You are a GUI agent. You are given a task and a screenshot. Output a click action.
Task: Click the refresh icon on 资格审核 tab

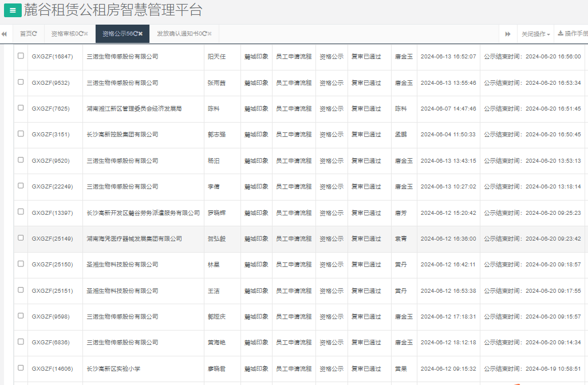click(x=80, y=33)
